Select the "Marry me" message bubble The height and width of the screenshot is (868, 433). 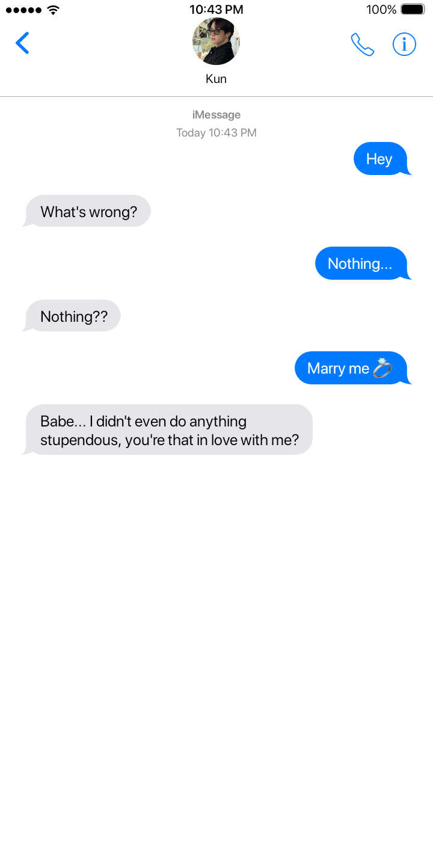point(352,368)
